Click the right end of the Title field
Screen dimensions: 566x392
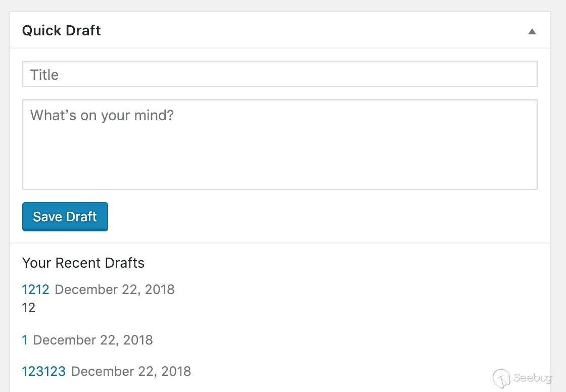[x=521, y=74]
